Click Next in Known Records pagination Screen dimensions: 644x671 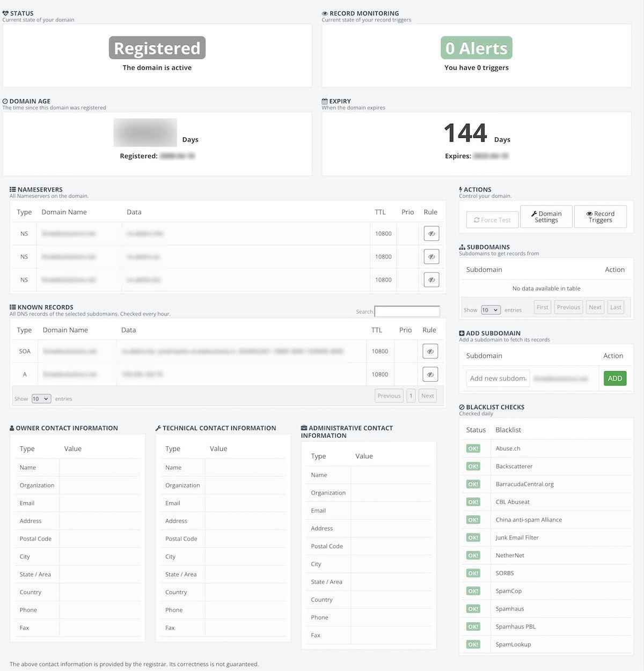click(427, 396)
